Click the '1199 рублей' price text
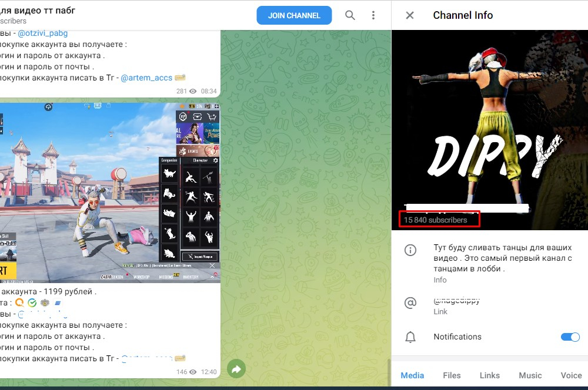This screenshot has height=390, width=588. 68,291
